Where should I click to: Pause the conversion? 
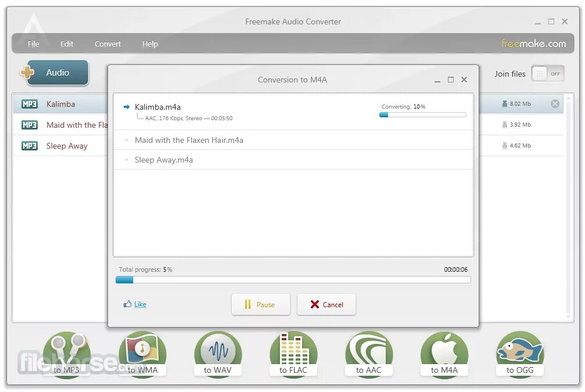[x=261, y=304]
